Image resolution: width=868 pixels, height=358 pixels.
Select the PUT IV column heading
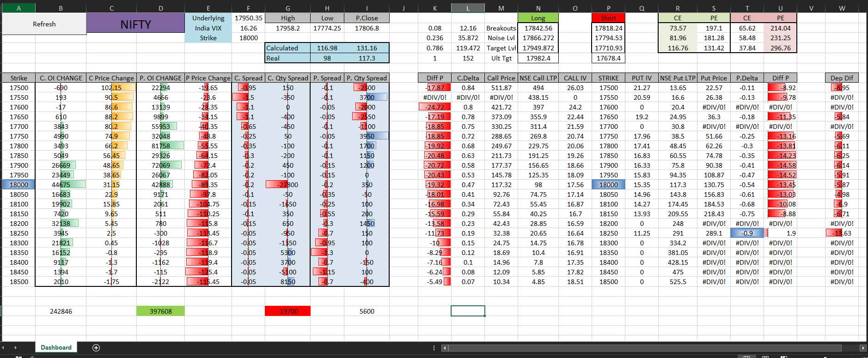tap(642, 78)
